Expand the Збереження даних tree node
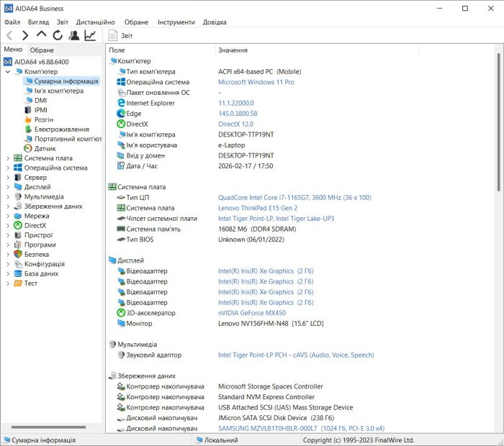Viewport: 504px width, 446px height. pyautogui.click(x=8, y=206)
